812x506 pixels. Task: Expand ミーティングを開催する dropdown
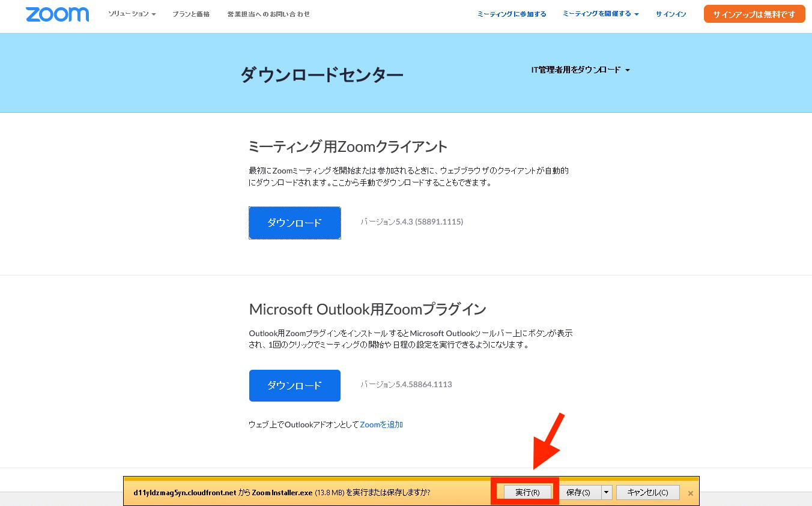click(601, 14)
